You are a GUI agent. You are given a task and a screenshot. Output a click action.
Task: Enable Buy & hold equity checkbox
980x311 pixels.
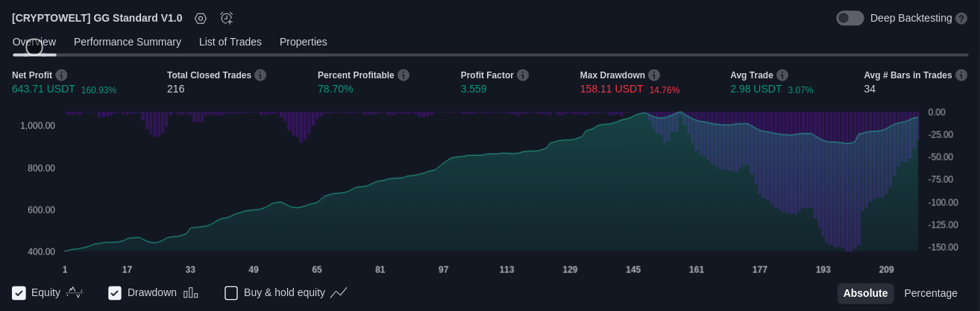pos(231,293)
